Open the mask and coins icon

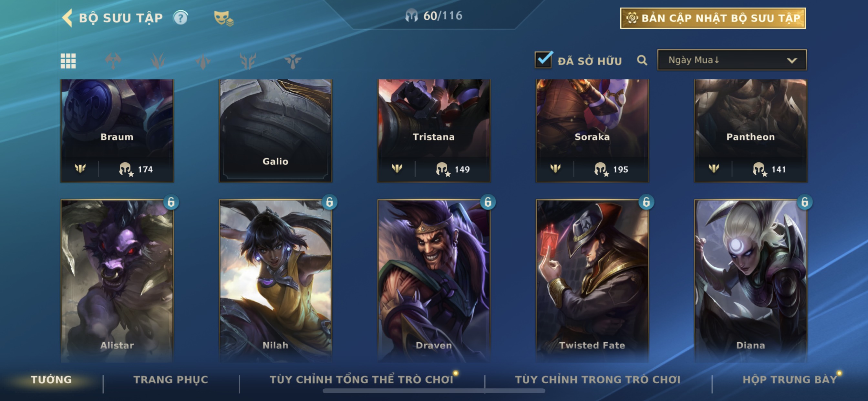[223, 18]
